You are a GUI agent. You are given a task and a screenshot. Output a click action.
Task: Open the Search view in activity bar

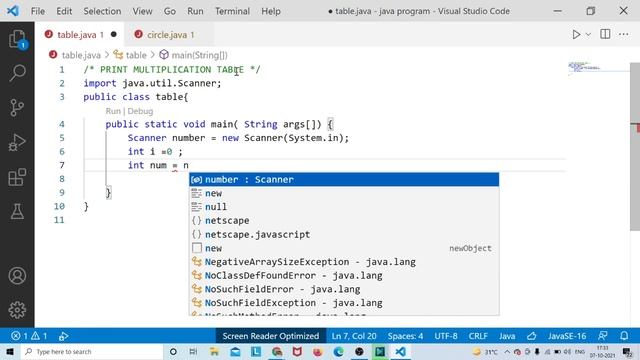(x=17, y=73)
